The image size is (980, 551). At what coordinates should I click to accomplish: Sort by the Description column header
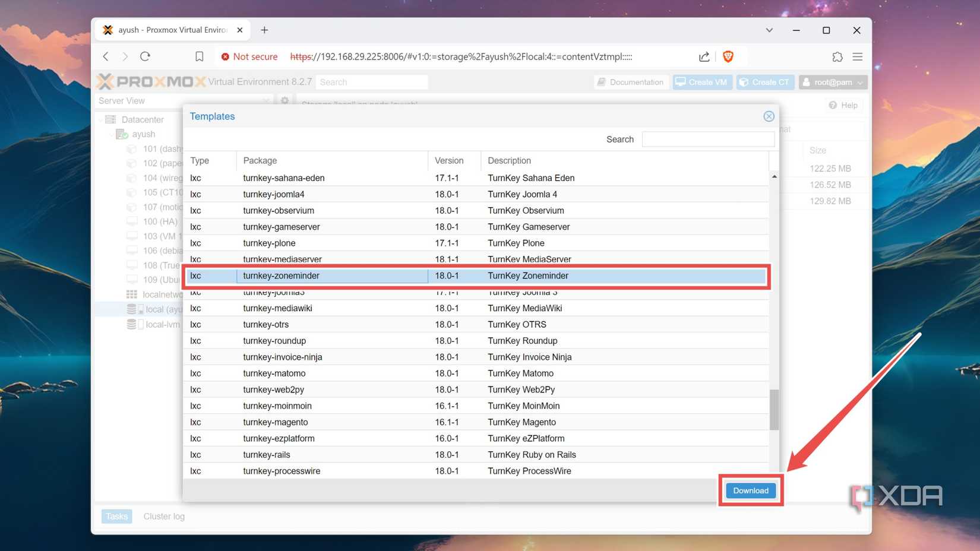[x=625, y=160]
